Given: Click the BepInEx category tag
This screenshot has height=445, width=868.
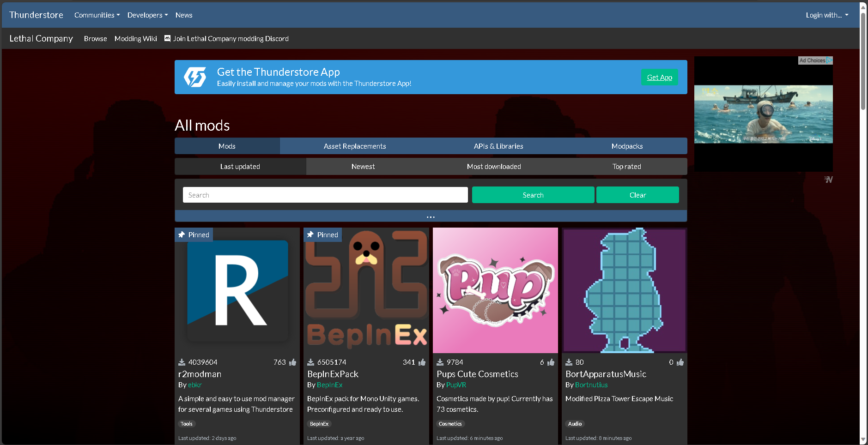Looking at the screenshot, I should 319,424.
